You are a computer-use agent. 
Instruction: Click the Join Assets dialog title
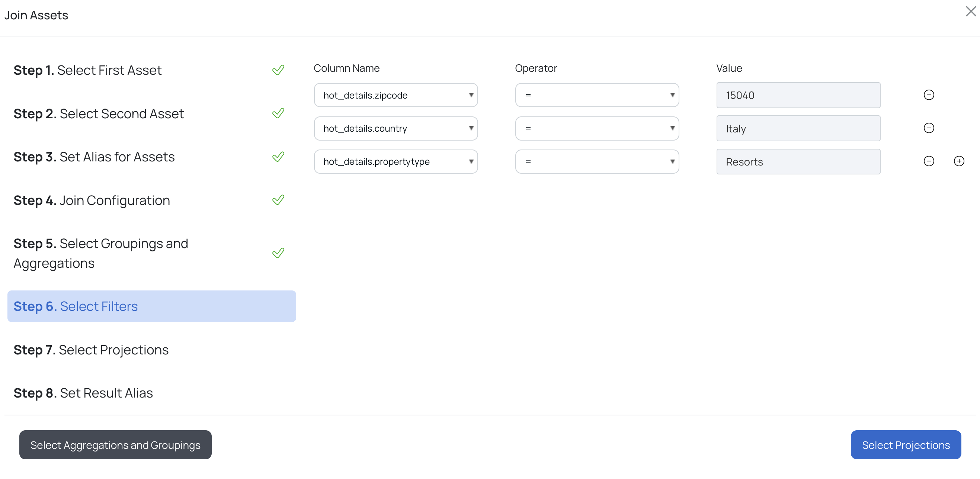point(36,15)
